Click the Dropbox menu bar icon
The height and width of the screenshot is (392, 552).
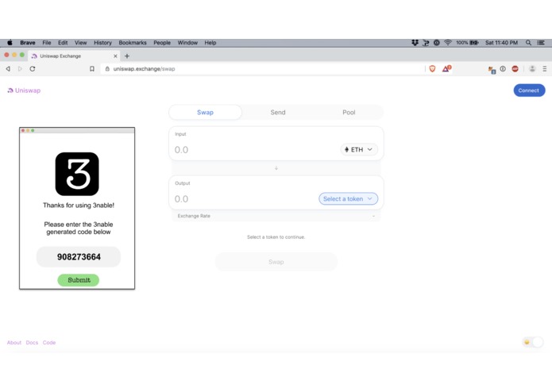tap(415, 43)
